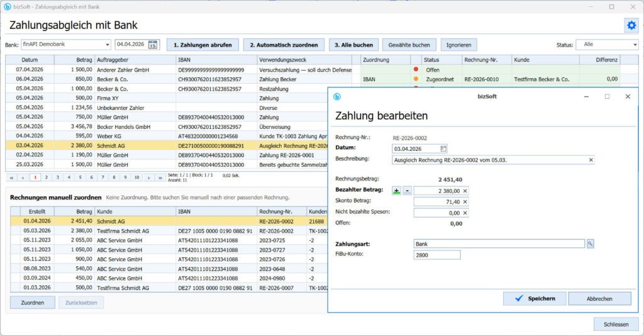This screenshot has width=644, height=336.
Task: Sort payments by Auftraggeber column header
Action: click(136, 60)
